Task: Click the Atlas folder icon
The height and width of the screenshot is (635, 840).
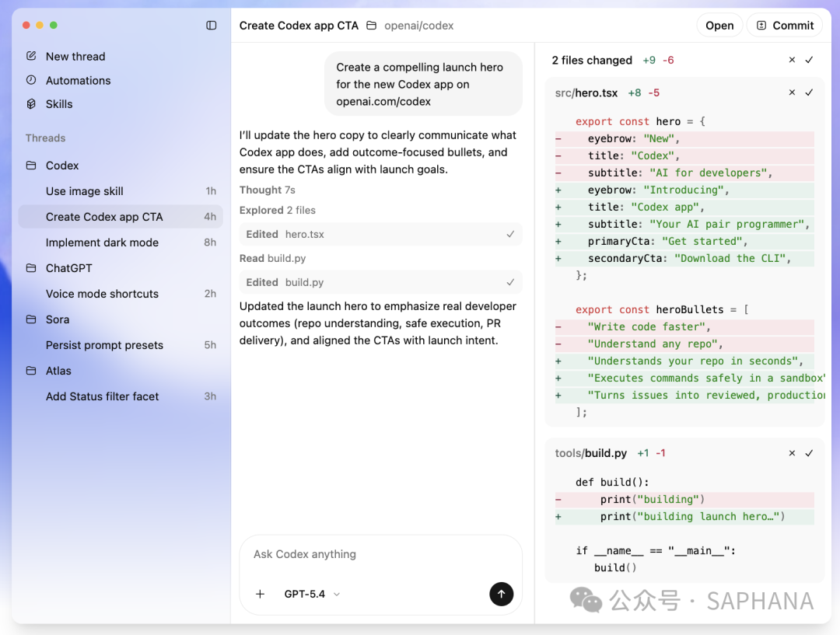Action: tap(31, 371)
